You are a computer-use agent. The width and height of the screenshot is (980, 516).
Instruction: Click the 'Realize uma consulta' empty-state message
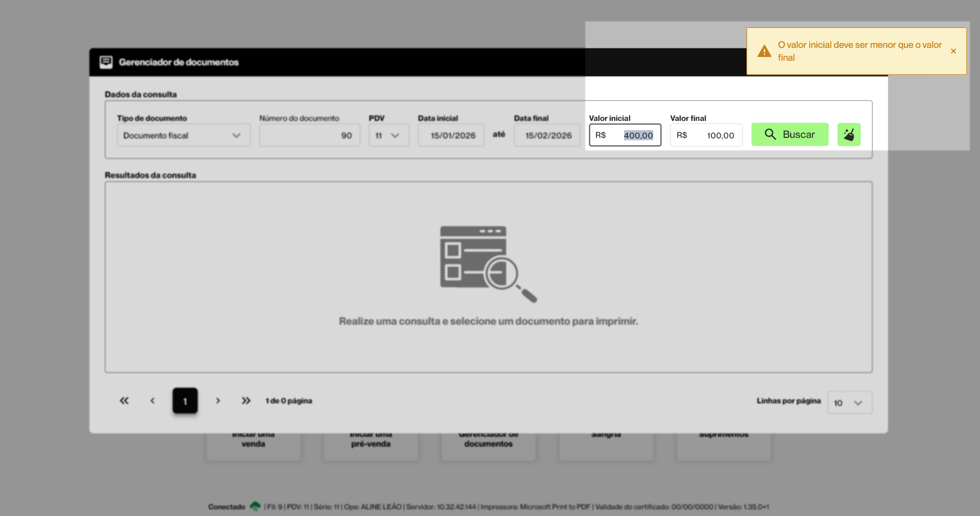pos(488,321)
